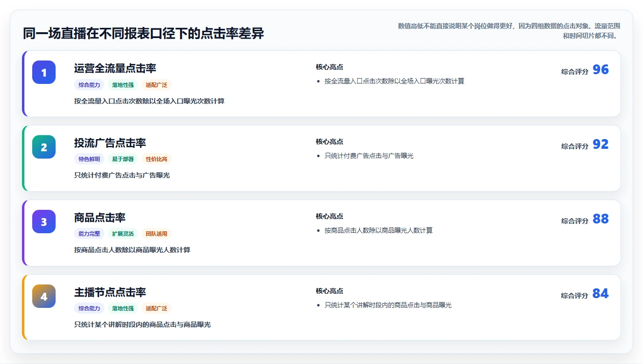Image resolution: width=643 pixels, height=364 pixels.
Task: Open the 主播节点点击率 card title
Action: (x=110, y=292)
